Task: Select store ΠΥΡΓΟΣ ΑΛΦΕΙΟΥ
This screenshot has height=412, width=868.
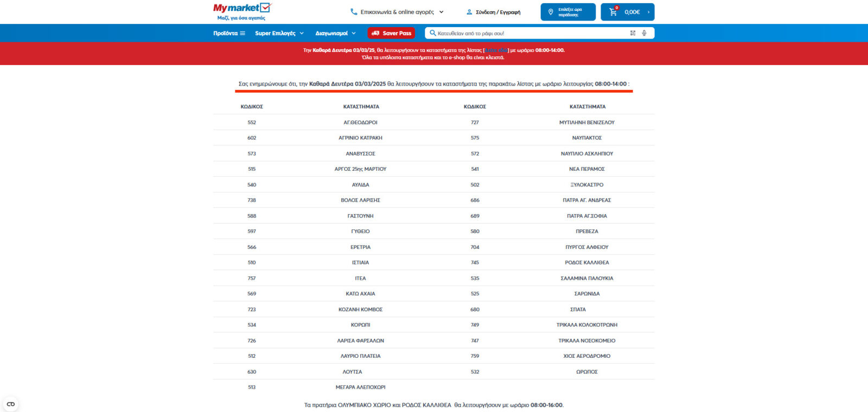Action: [587, 247]
